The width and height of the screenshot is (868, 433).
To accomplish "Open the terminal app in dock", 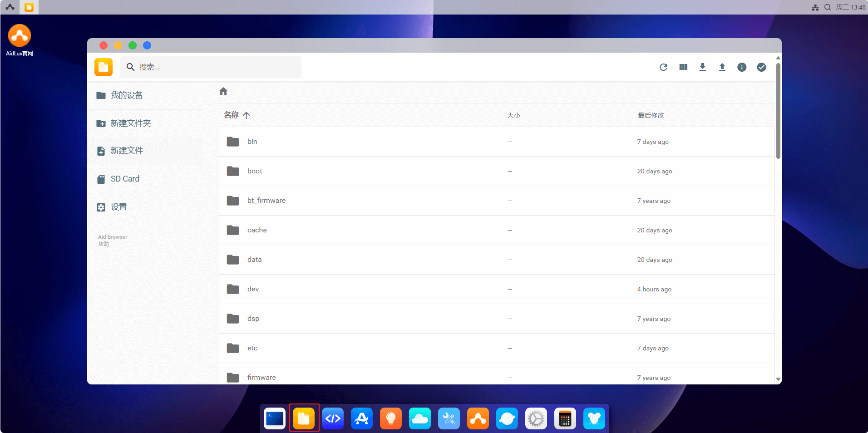I will (x=275, y=418).
